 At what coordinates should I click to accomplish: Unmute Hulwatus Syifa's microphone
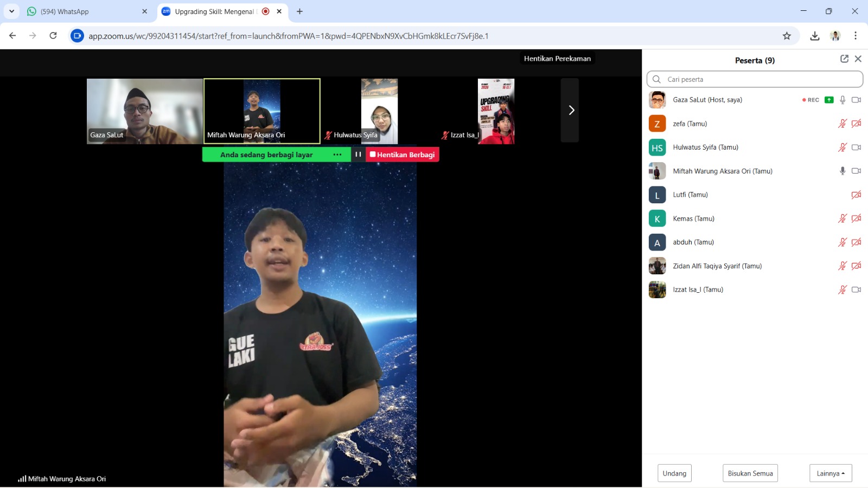pyautogui.click(x=843, y=147)
